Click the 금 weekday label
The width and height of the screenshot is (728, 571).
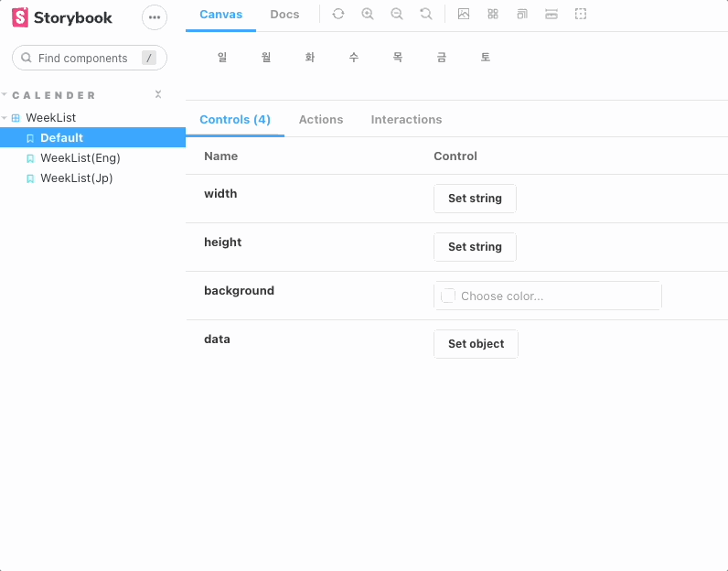coord(442,57)
